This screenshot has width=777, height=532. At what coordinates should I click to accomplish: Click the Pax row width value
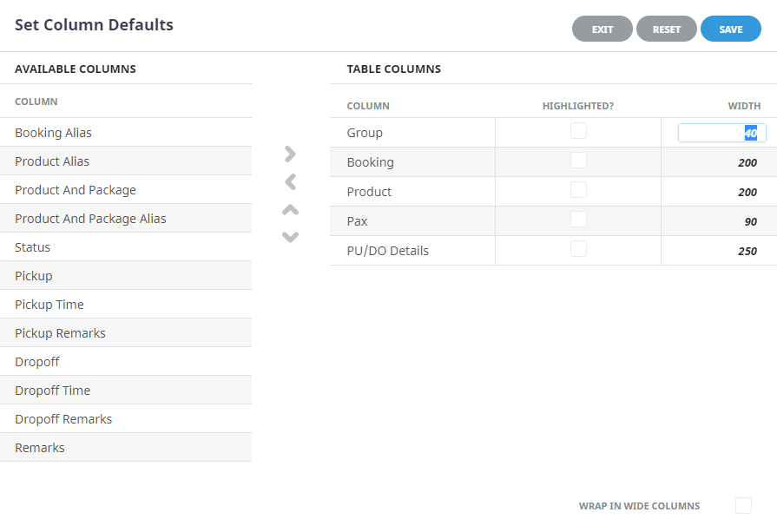[x=750, y=222]
